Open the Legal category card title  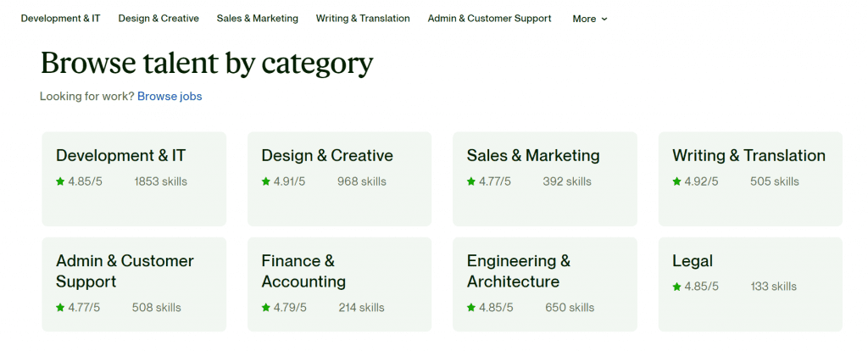693,261
